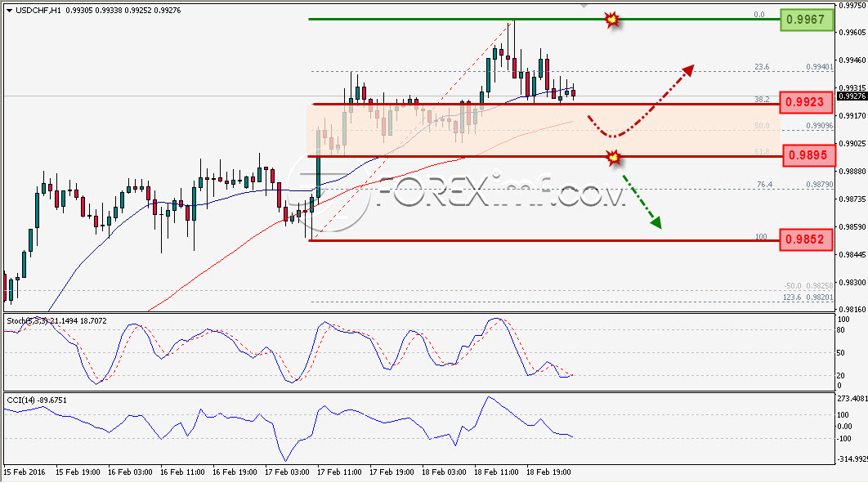Click the 18 Feb 11:00 time axis label
868x483 pixels.
pos(496,472)
